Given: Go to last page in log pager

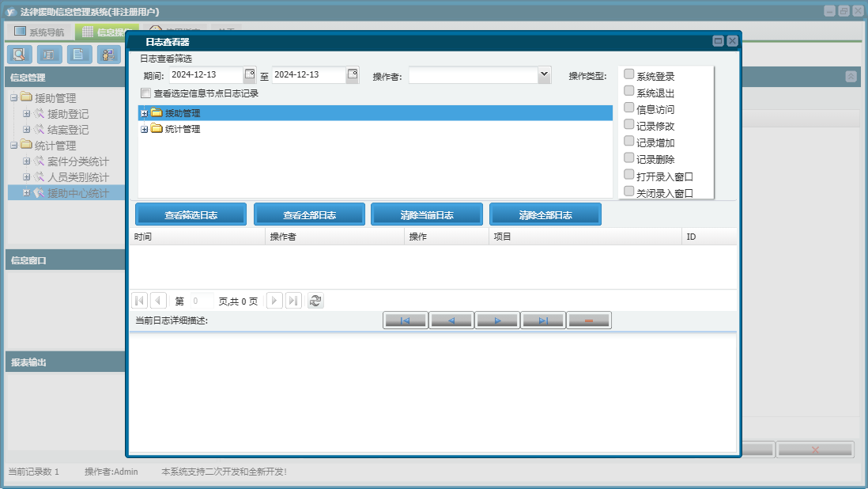Looking at the screenshot, I should (x=293, y=301).
